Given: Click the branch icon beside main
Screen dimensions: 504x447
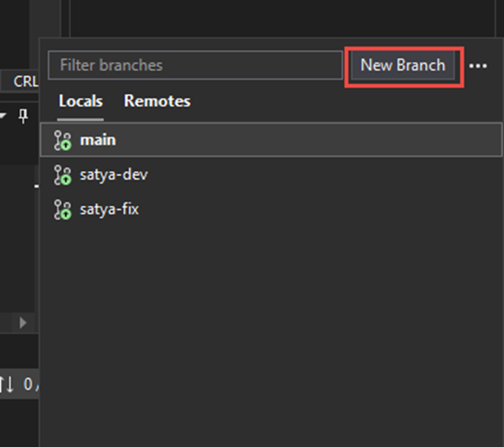Looking at the screenshot, I should (x=62, y=140).
